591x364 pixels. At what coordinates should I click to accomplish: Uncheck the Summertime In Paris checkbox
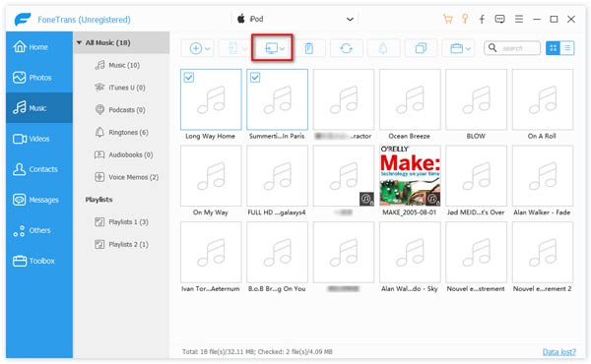tap(255, 78)
